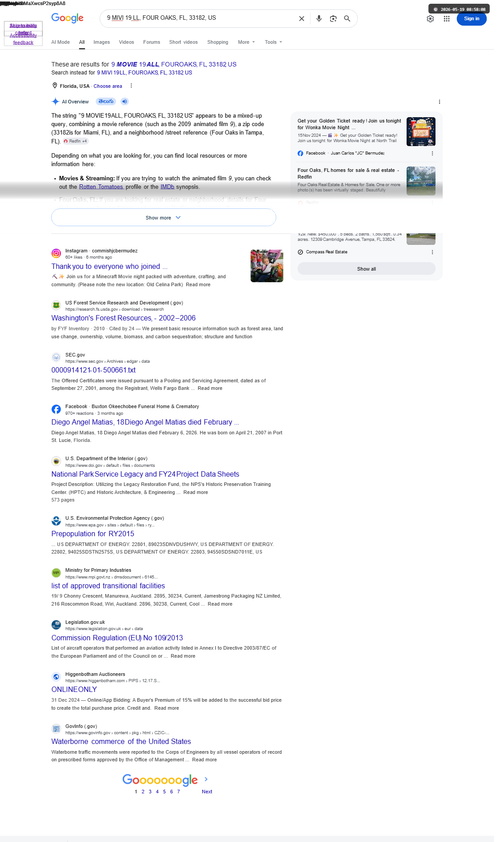Open the IMDb synopsis link
This screenshot has height=842, width=500.
pyautogui.click(x=167, y=187)
